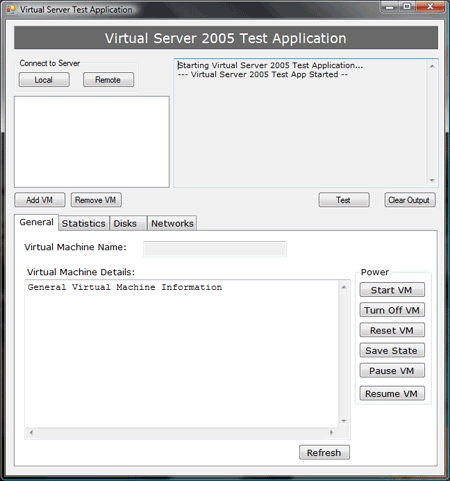450x481 pixels.
Task: Switch to the Statistics tab
Action: [84, 223]
